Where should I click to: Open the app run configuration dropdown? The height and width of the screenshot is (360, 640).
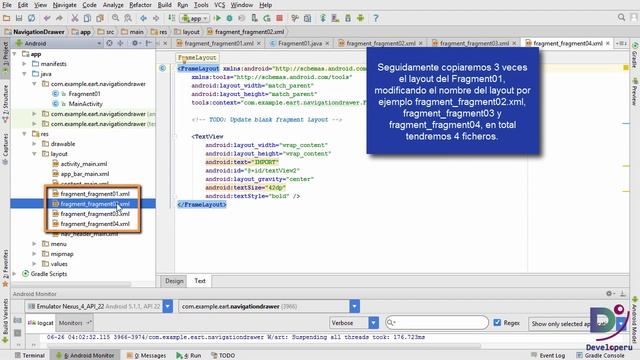[x=195, y=18]
